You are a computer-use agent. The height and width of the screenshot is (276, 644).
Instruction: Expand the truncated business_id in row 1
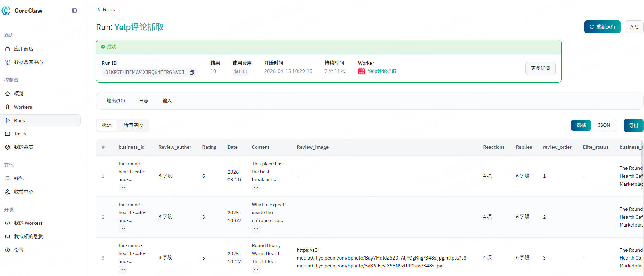123,188
